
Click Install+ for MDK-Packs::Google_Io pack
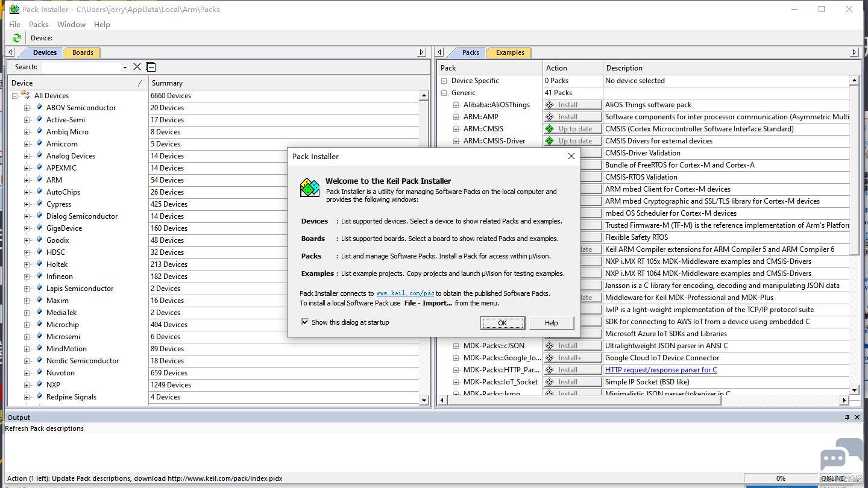tap(573, 358)
